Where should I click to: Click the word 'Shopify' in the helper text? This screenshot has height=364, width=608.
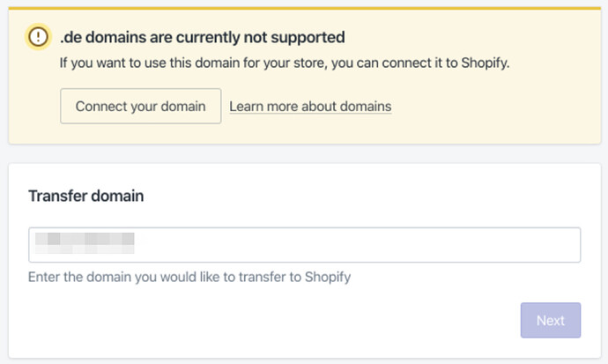pyautogui.click(x=328, y=278)
